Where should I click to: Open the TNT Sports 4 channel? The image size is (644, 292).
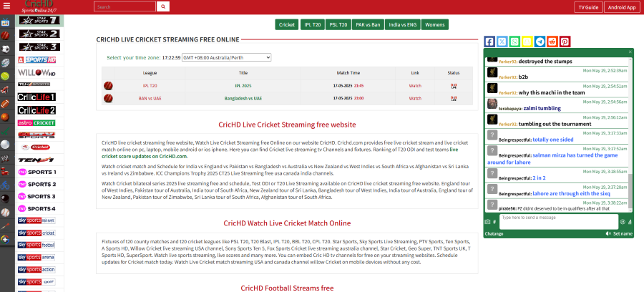(37, 209)
